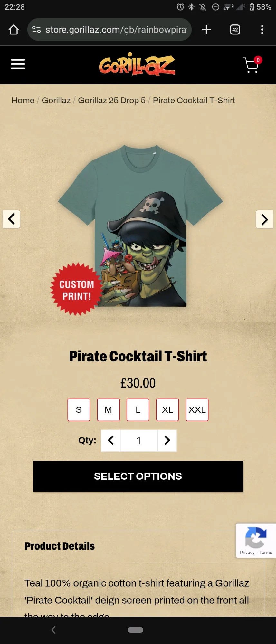Screen dimensions: 276x644
Task: Pick size XXL
Action: coord(197,410)
